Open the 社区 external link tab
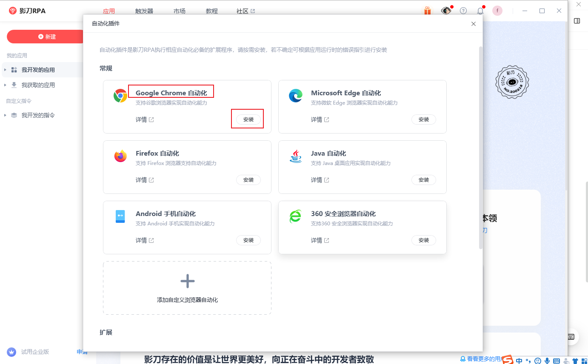This screenshot has width=588, height=364. tap(246, 11)
